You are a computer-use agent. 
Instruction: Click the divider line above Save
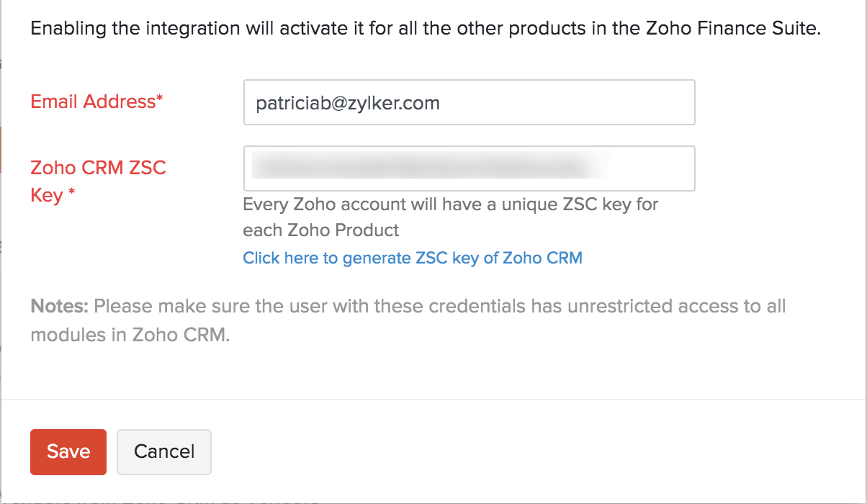pyautogui.click(x=432, y=399)
